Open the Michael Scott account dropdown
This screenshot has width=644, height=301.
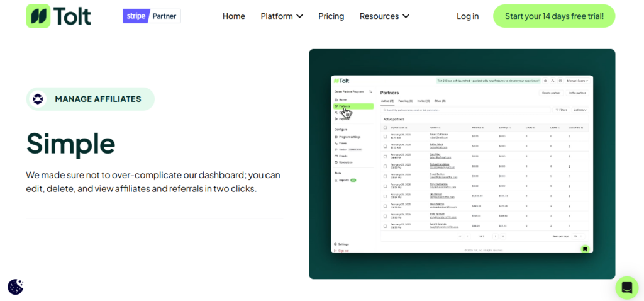point(577,81)
